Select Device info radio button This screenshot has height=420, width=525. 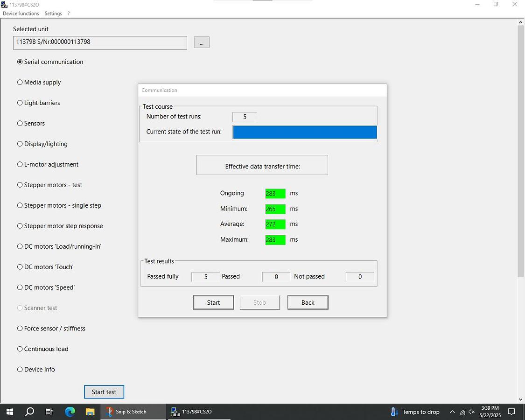pos(20,369)
